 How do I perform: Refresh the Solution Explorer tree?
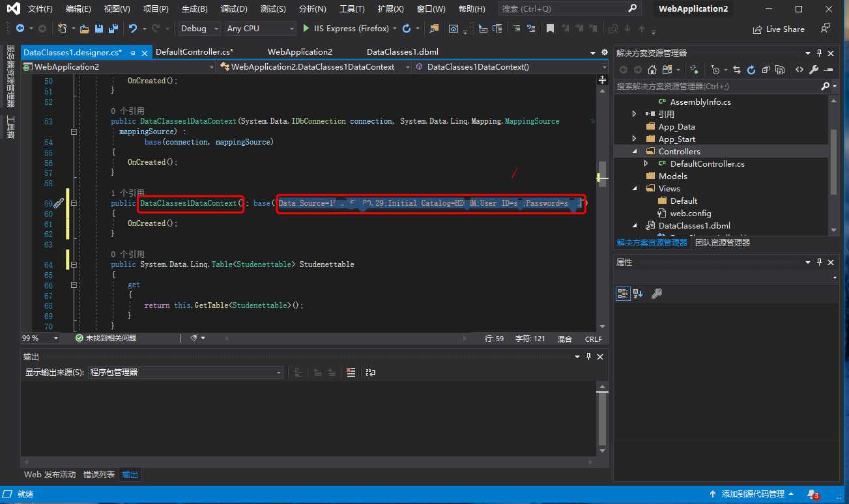click(x=751, y=70)
